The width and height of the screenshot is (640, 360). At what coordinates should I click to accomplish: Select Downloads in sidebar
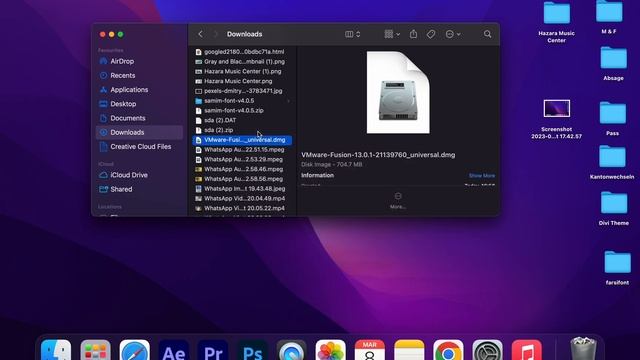pyautogui.click(x=139, y=132)
